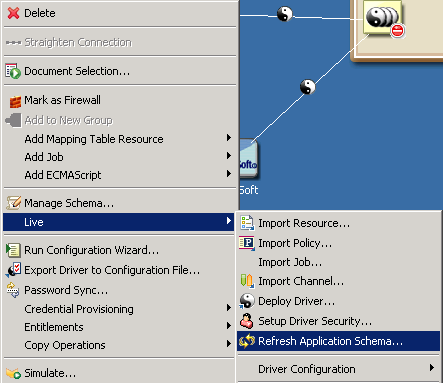Open Setup Driver Security... entry

click(x=339, y=321)
